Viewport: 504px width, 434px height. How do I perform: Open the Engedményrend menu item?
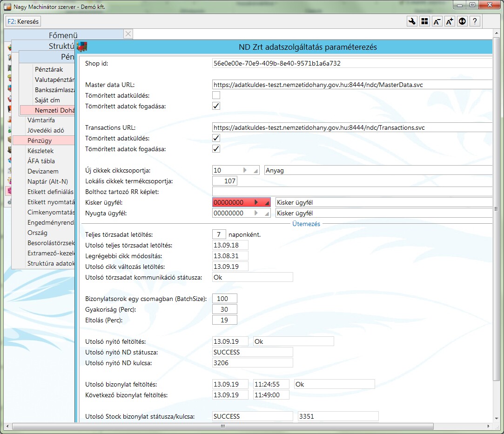point(50,223)
